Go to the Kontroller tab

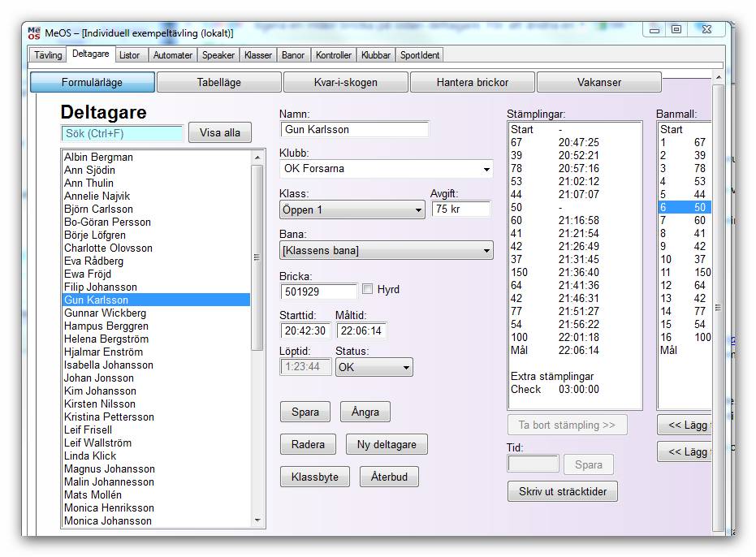click(334, 55)
